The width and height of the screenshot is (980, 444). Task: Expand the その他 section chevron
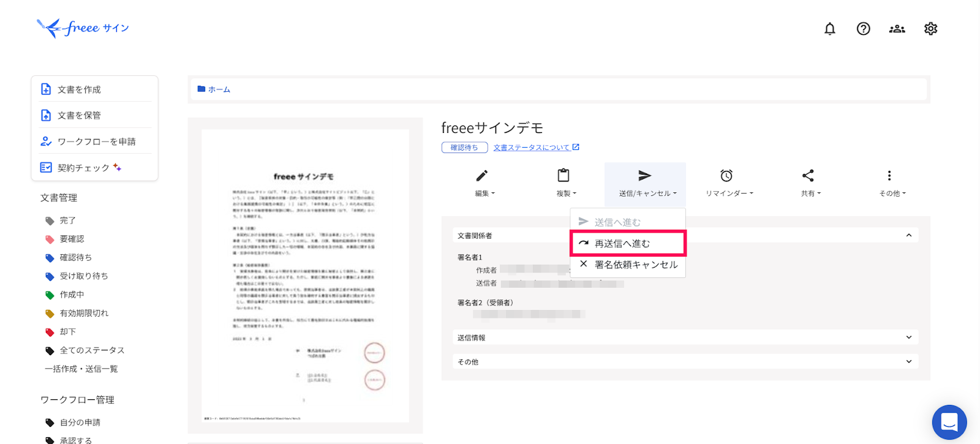909,361
